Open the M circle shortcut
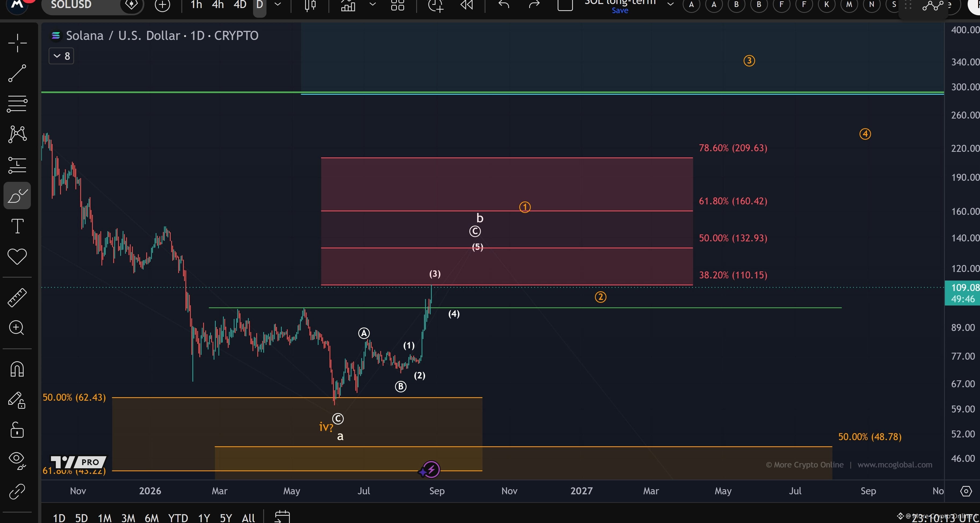Image resolution: width=980 pixels, height=523 pixels. [x=849, y=5]
